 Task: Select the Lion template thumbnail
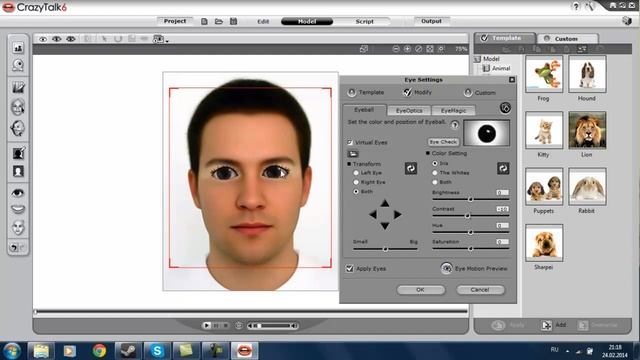coord(587,130)
